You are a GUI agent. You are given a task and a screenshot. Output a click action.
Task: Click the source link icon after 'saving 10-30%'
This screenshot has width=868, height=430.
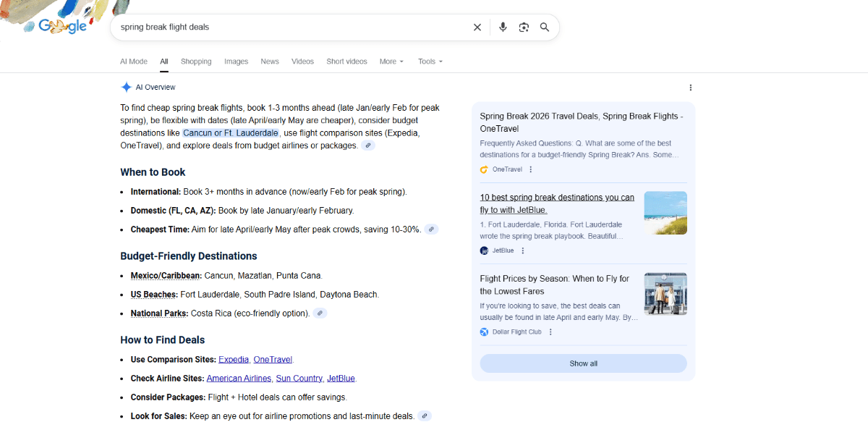(431, 229)
